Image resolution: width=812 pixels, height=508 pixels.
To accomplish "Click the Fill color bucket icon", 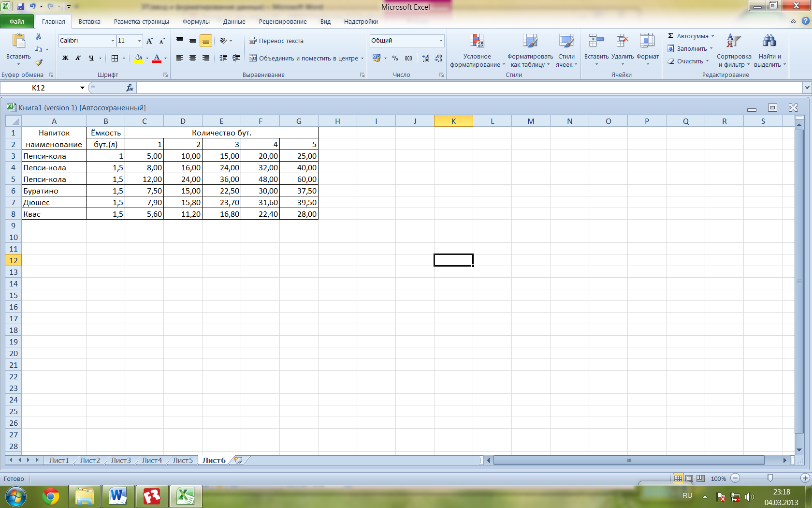I will click(138, 58).
